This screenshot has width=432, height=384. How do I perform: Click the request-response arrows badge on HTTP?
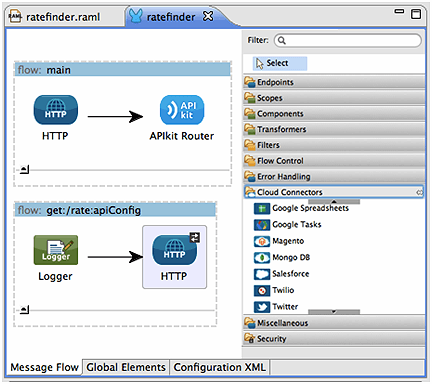(x=195, y=237)
